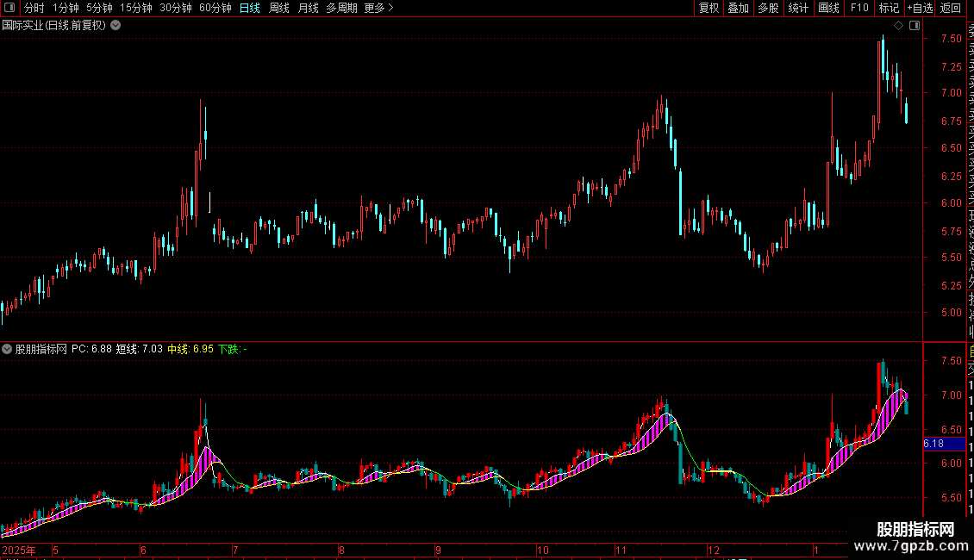
Task: Select the 1分钟 period tab
Action: pyautogui.click(x=66, y=8)
